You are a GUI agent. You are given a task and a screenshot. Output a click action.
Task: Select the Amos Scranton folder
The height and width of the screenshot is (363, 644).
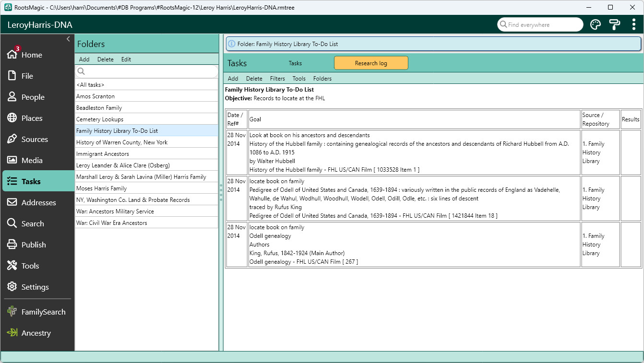[x=147, y=96]
